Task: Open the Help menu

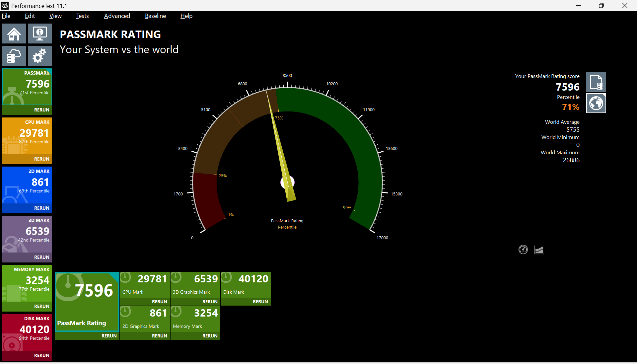Action: (186, 16)
